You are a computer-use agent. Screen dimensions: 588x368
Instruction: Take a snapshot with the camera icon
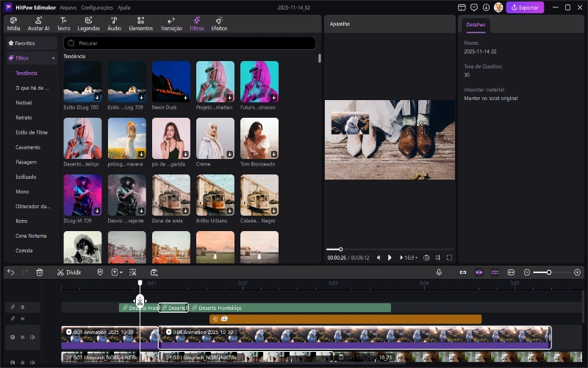point(426,258)
